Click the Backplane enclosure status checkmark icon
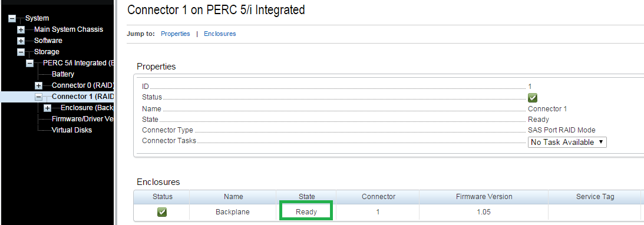Viewport: 644px width, 225px height. [162, 212]
